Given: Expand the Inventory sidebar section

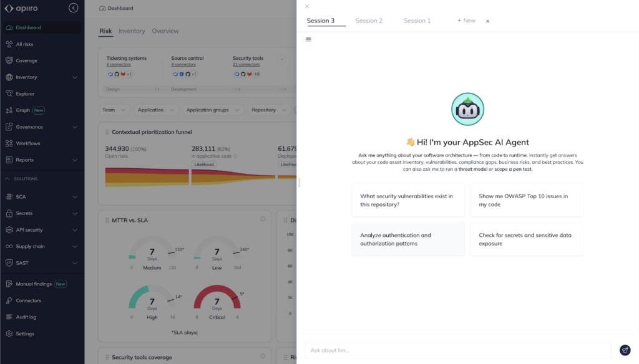Looking at the screenshot, I should pyautogui.click(x=75, y=77).
